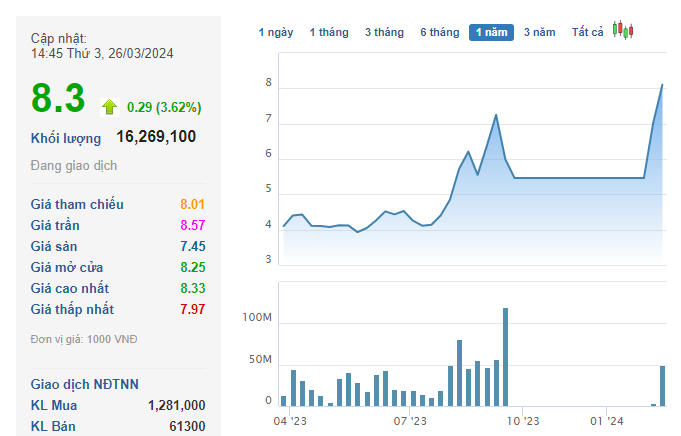Click the price line peak at 8
The image size is (681, 436).
click(x=662, y=85)
